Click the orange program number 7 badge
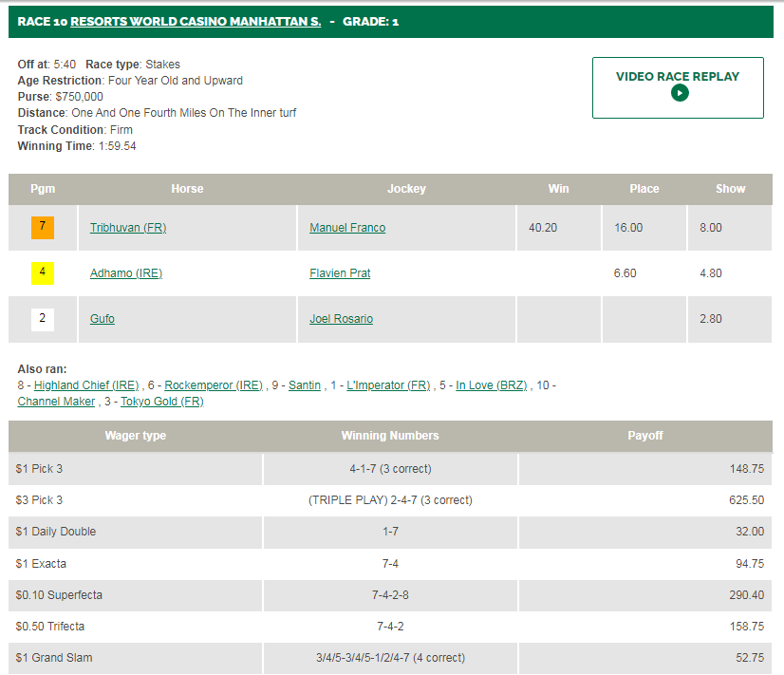784x675 pixels. (x=43, y=228)
